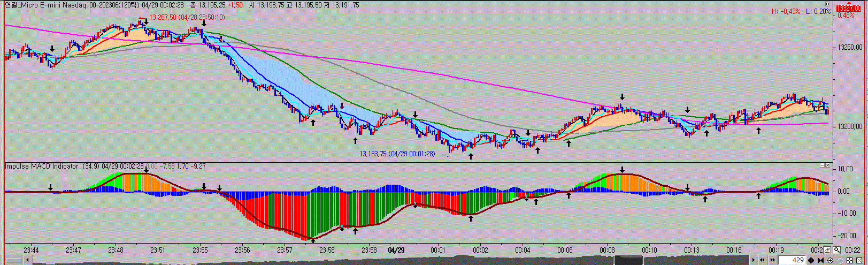Click the Impulse MACD Indicator title label
This screenshot has height=265, width=868.
pos(41,166)
